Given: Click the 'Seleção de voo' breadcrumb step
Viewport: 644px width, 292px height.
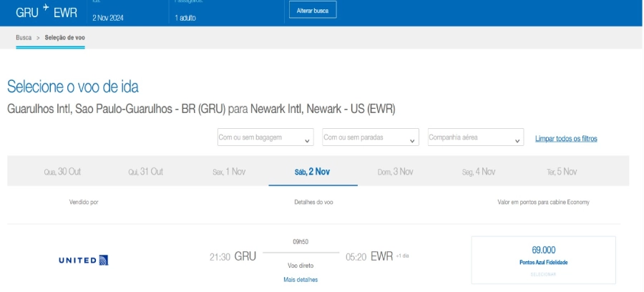Looking at the screenshot, I should (65, 37).
